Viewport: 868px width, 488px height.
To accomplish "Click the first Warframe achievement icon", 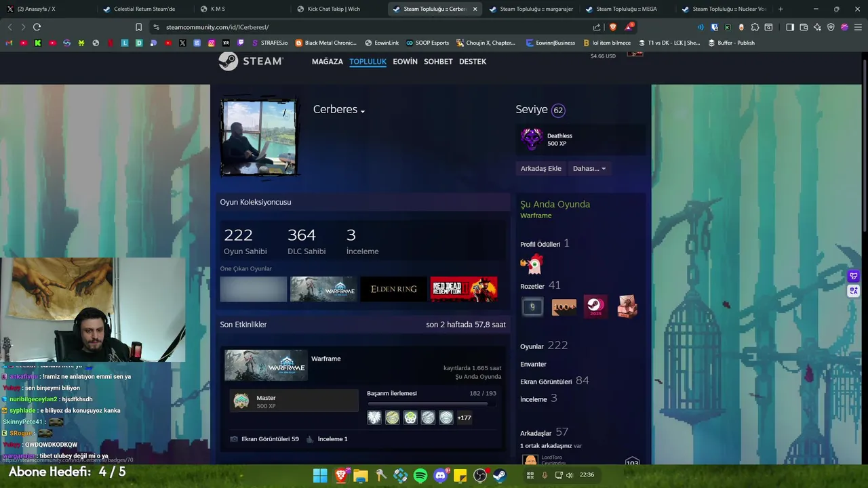I will pyautogui.click(x=374, y=418).
